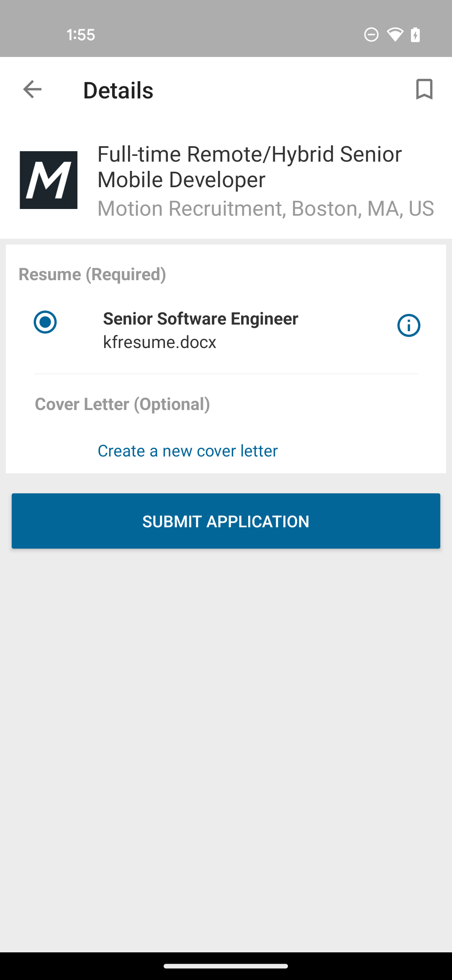
Task: Tap the clock time in status bar
Action: (81, 35)
